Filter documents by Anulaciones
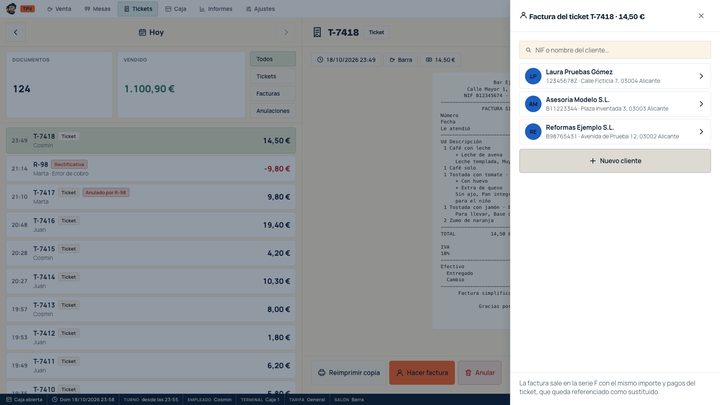This screenshot has width=720, height=405. pyautogui.click(x=273, y=111)
